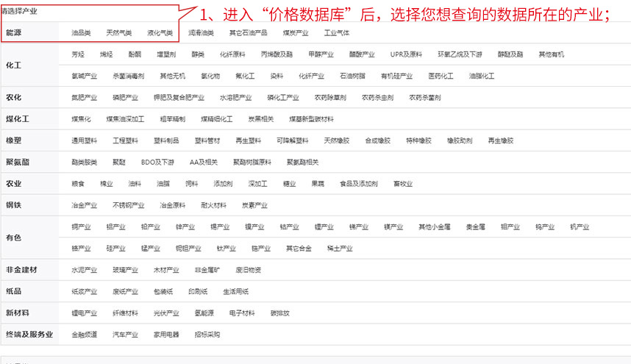Click the 生活用纸 paper category
Screen dimensions: 631x364
point(236,291)
